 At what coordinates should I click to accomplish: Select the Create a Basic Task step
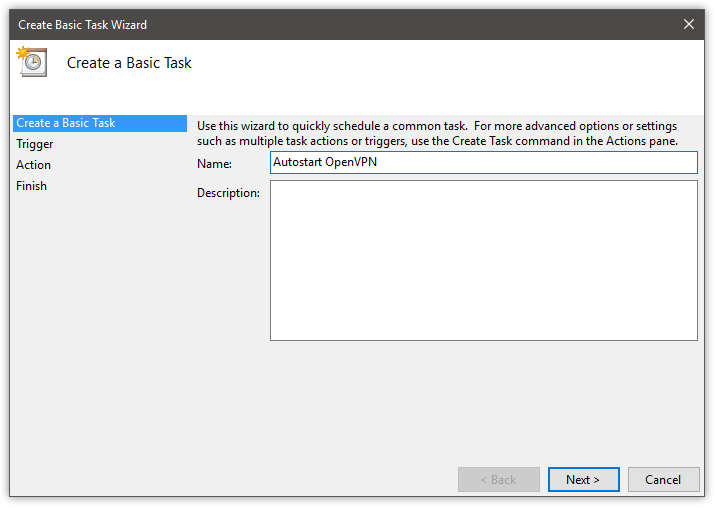click(x=100, y=123)
